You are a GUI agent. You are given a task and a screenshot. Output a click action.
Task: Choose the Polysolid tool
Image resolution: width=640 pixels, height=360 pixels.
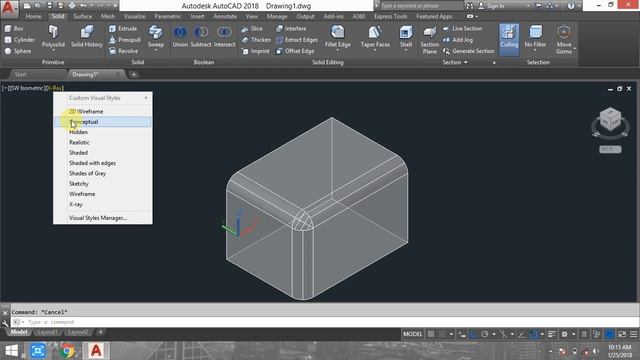tap(53, 37)
